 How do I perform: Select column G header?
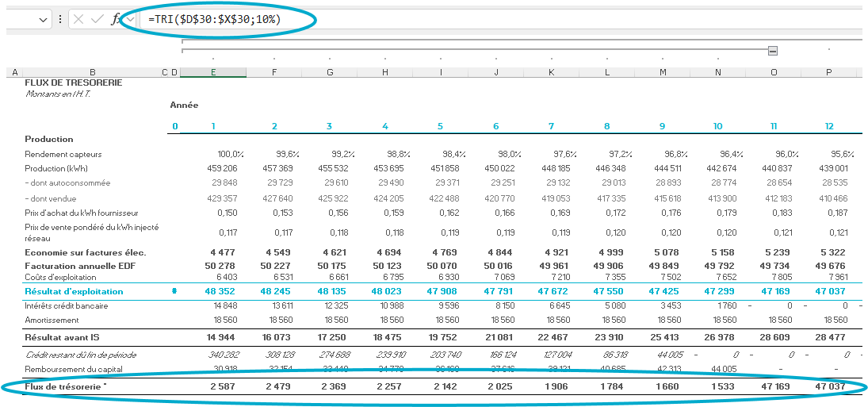tap(330, 72)
